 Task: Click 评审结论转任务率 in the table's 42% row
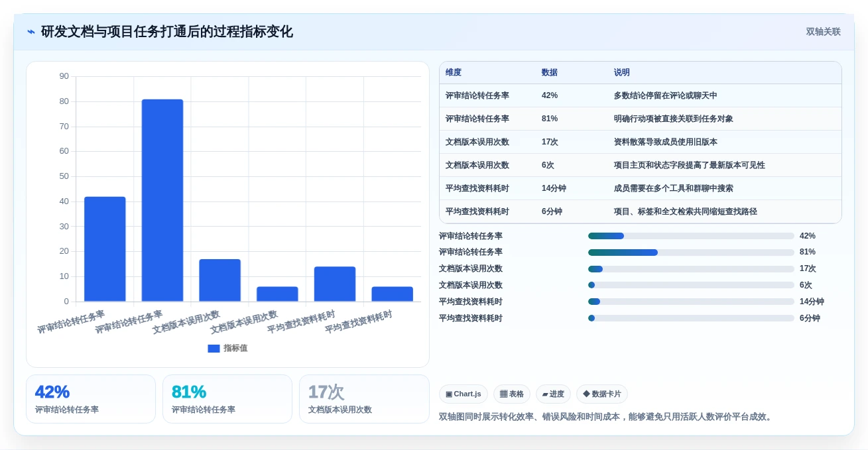(477, 95)
